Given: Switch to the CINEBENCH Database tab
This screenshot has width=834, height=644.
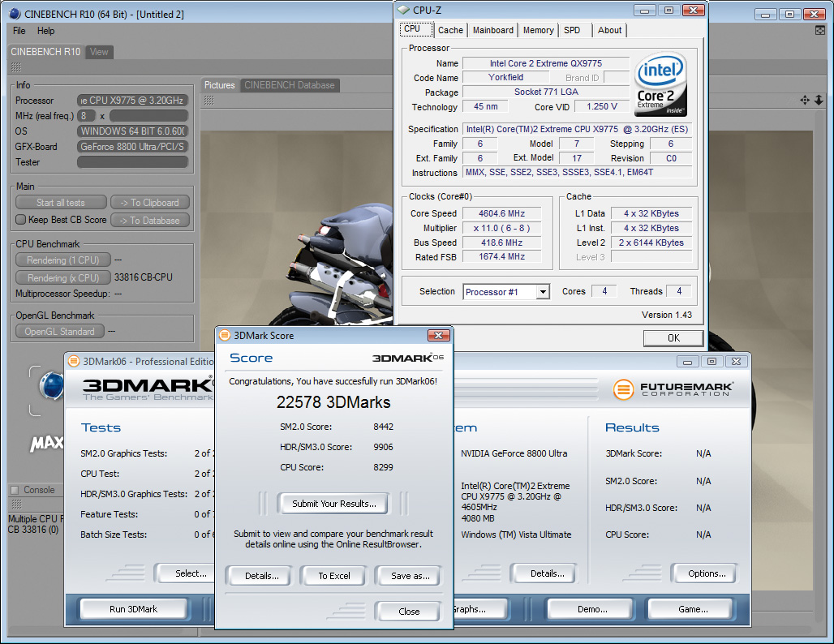Looking at the screenshot, I should (290, 85).
